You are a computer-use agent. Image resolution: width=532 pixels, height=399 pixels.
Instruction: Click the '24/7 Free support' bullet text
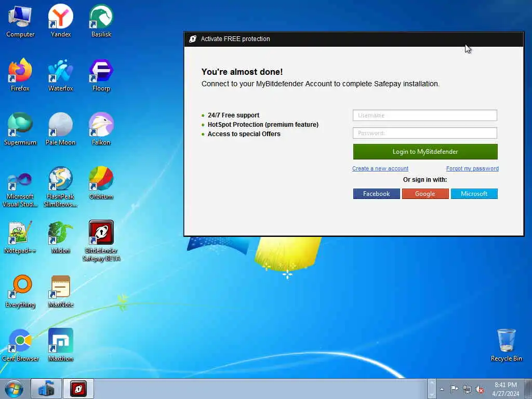point(233,115)
